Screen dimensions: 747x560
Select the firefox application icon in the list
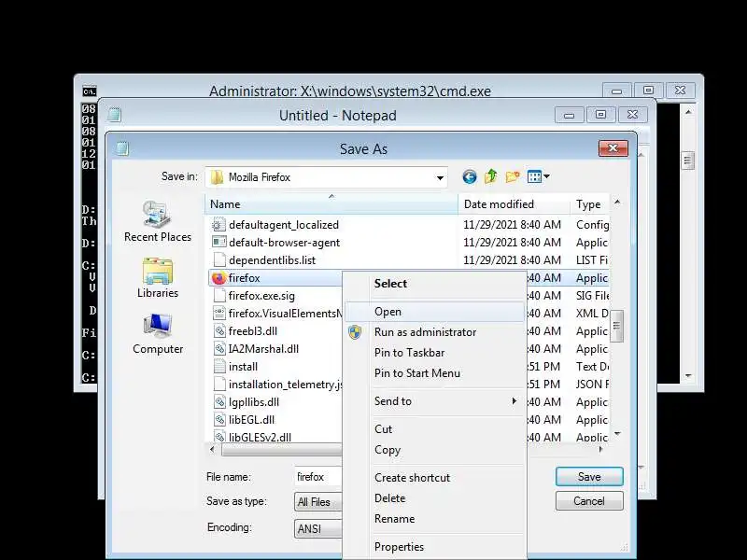click(218, 278)
